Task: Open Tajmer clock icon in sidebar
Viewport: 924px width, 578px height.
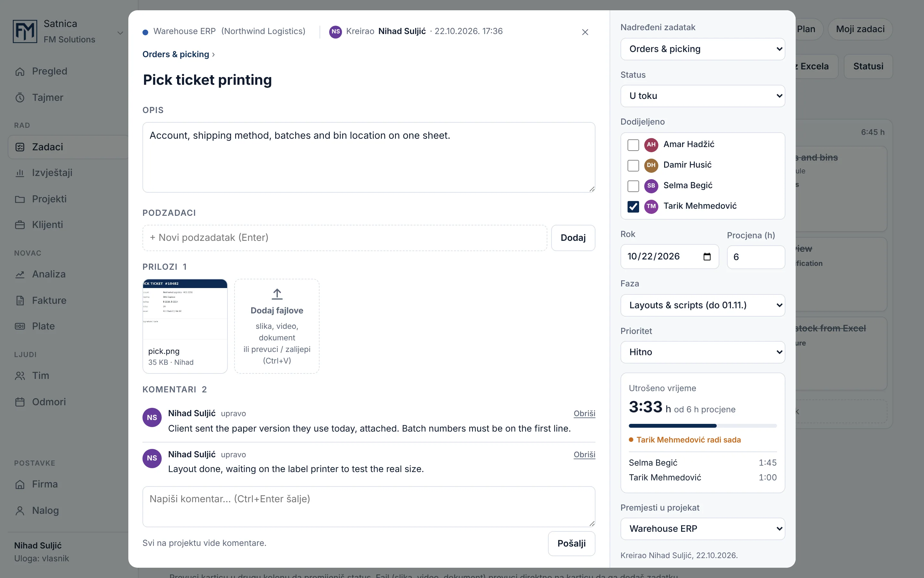Action: point(20,98)
